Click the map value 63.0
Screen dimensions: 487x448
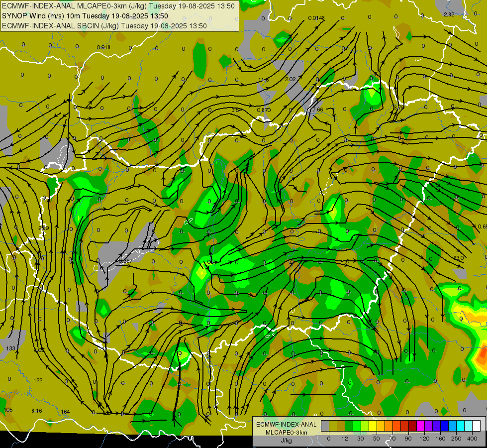pyautogui.click(x=459, y=258)
